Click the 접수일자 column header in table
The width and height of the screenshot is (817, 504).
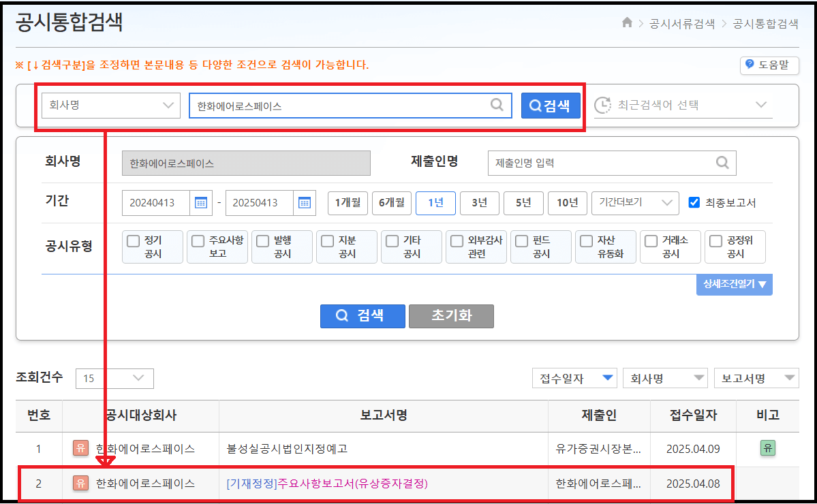pyautogui.click(x=694, y=415)
